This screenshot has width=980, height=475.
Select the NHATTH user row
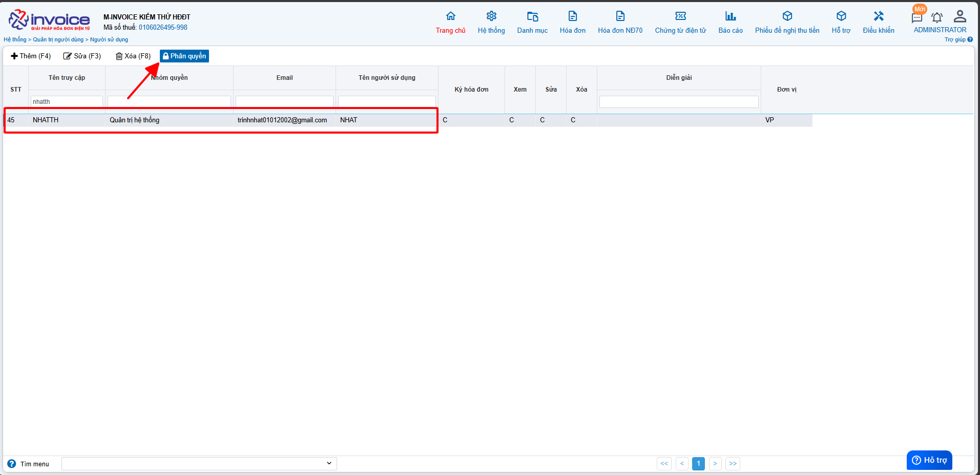pos(46,120)
